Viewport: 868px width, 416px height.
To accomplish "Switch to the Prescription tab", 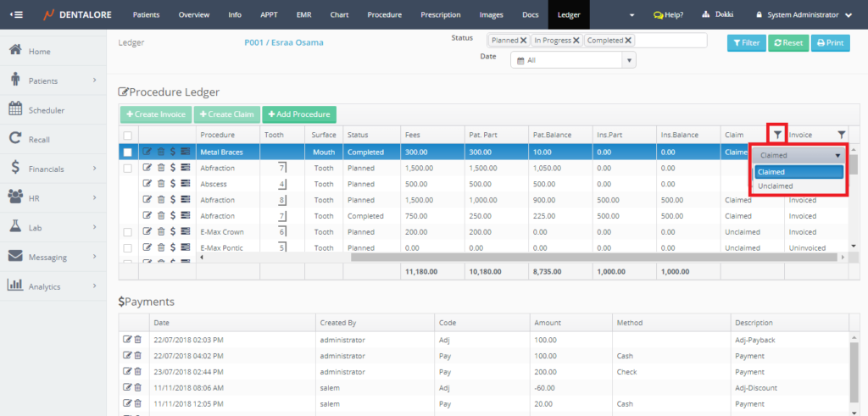I will (x=441, y=15).
